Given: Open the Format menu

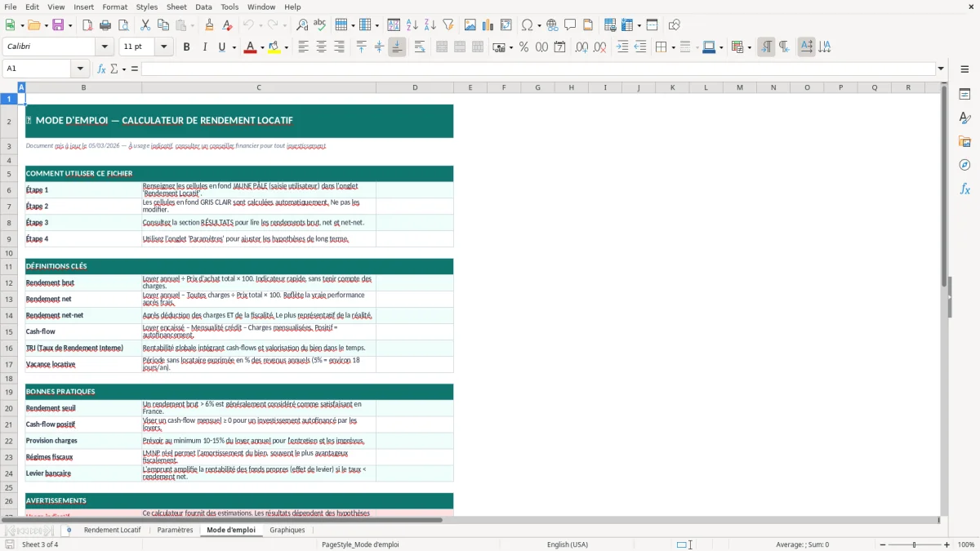Looking at the screenshot, I should pos(114,7).
